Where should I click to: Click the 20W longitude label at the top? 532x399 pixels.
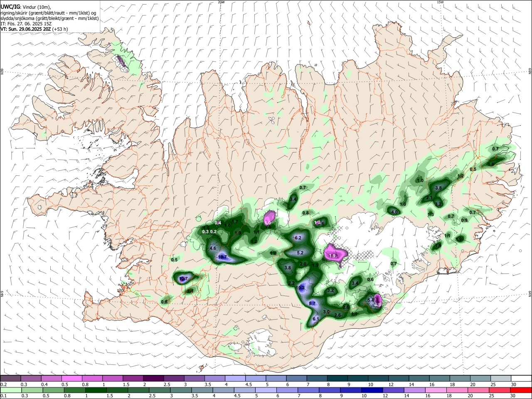pos(222,2)
